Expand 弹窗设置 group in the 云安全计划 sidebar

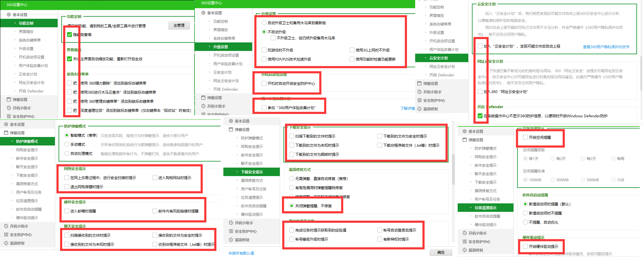[x=430, y=83]
